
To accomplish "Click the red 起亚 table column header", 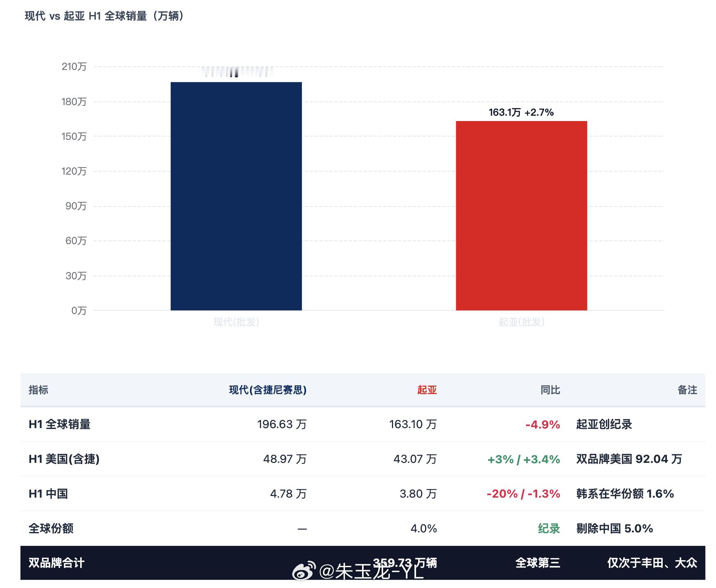I will pos(427,390).
